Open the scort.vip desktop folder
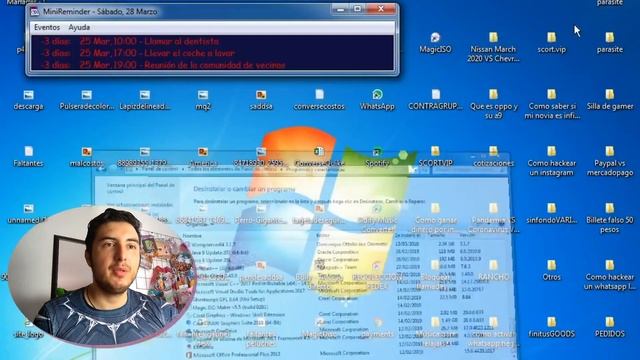The image size is (640, 360). tap(551, 43)
